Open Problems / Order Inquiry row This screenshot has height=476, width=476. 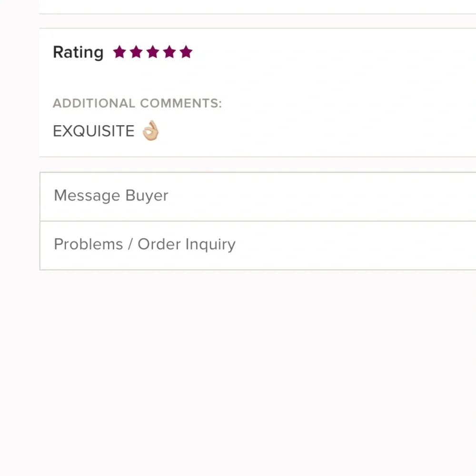(257, 245)
